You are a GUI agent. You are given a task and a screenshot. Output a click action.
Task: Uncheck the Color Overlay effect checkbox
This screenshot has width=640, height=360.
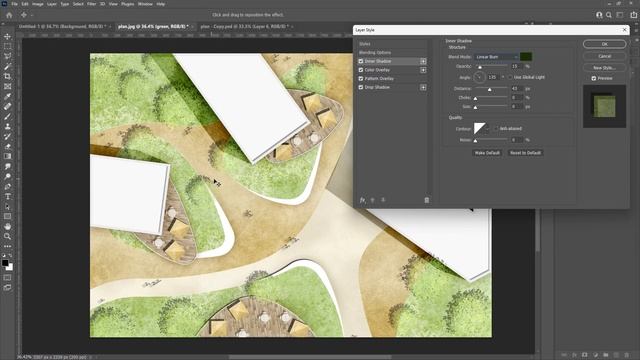coord(361,70)
